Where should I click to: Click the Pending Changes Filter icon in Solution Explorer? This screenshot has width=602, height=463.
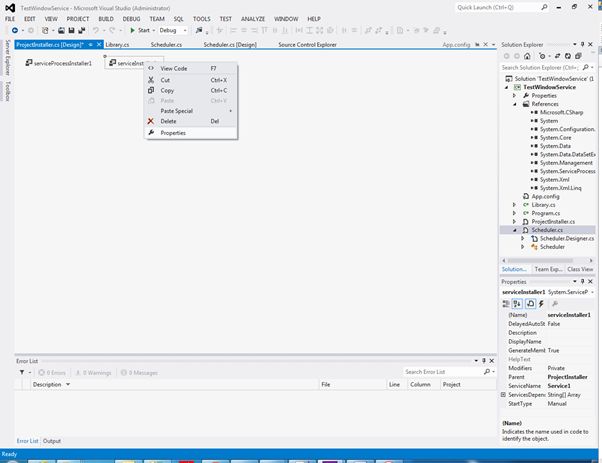[542, 56]
